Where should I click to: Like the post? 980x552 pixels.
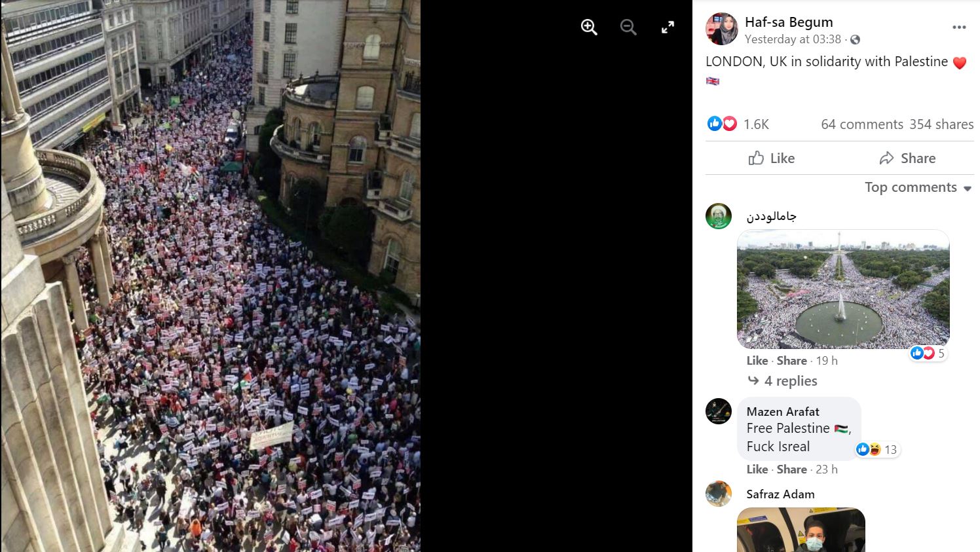(x=772, y=158)
